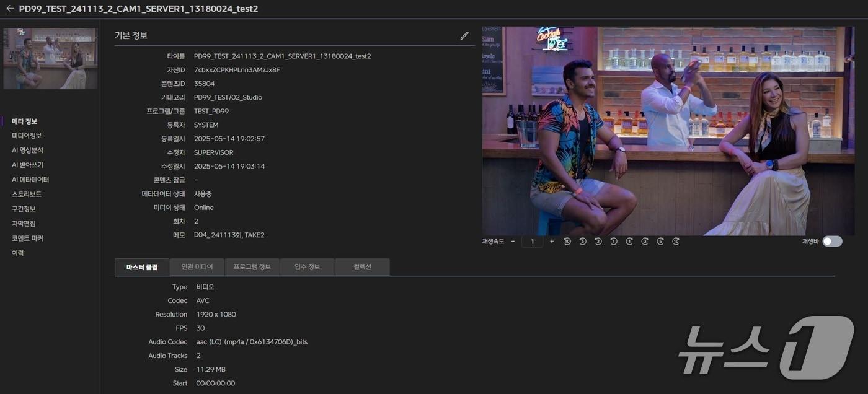Click the playback speed value field
The image size is (868, 394).
(x=532, y=242)
